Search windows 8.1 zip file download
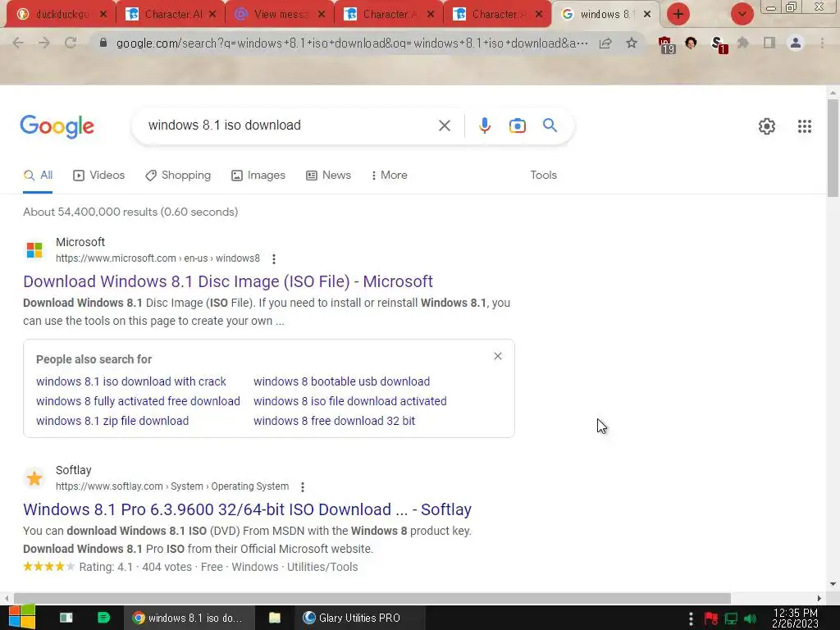 pos(112,421)
